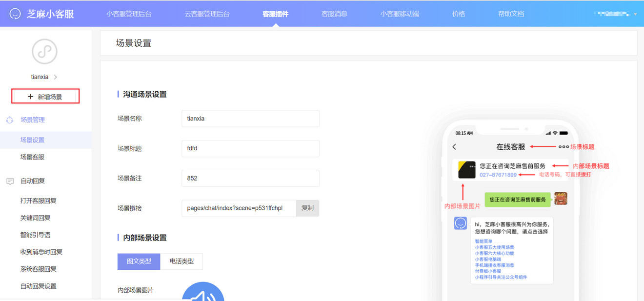Expand the tianxia chevron
The height and width of the screenshot is (301, 644).
pos(56,77)
